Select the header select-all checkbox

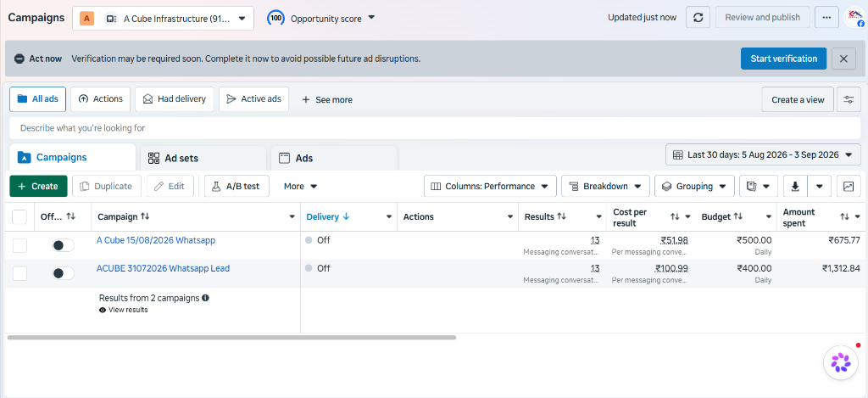pyautogui.click(x=19, y=216)
